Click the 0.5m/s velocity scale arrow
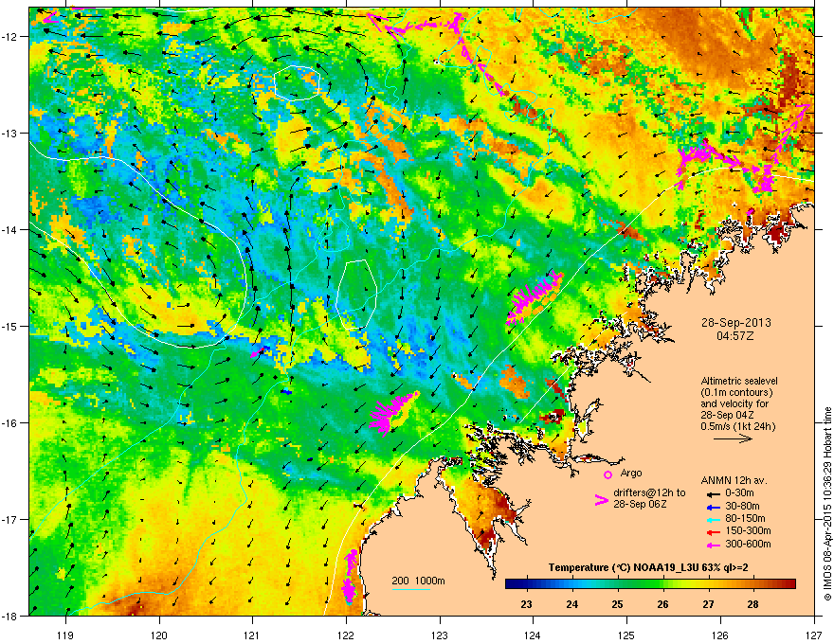Image resolution: width=834 pixels, height=644 pixels. (x=733, y=438)
